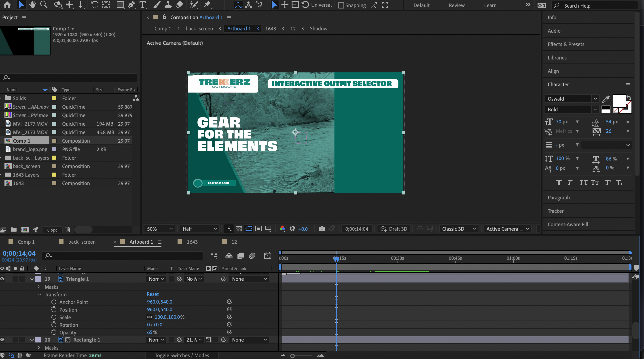The height and width of the screenshot is (359, 644).
Task: Click Reset in the Transform row
Action: 153,294
